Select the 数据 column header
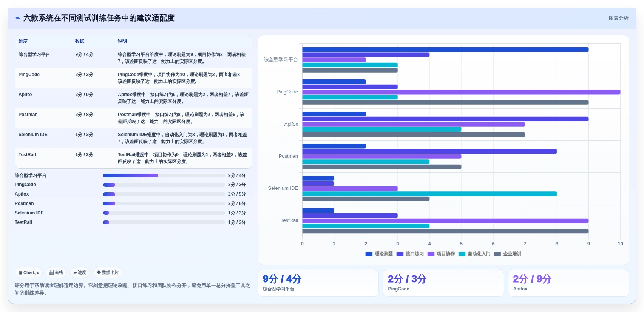644x312 pixels. pos(80,41)
